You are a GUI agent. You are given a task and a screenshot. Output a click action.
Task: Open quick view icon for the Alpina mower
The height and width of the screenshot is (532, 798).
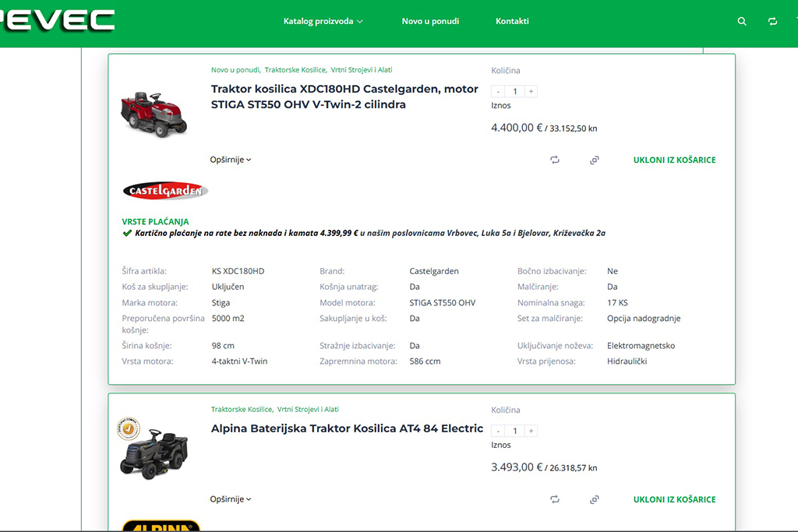point(594,499)
